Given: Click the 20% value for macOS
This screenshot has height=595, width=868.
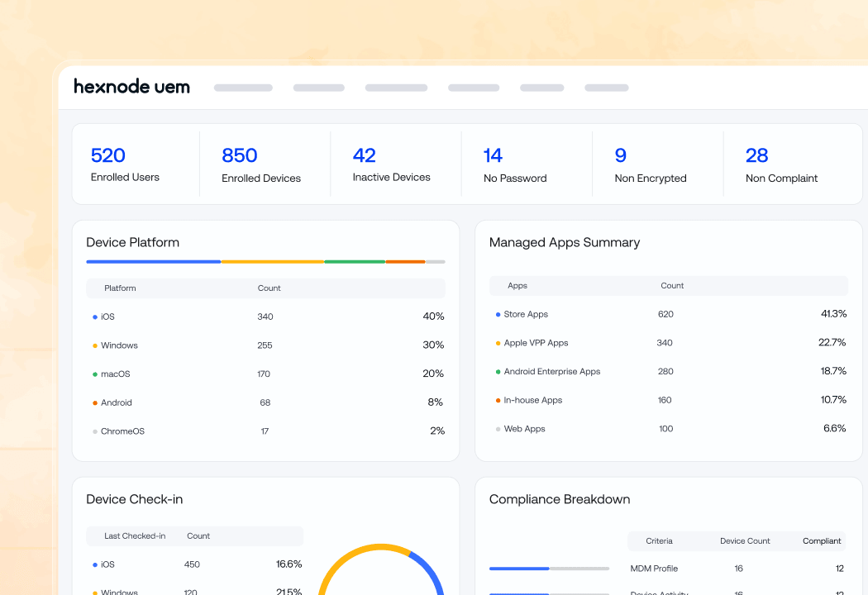Looking at the screenshot, I should [x=433, y=374].
